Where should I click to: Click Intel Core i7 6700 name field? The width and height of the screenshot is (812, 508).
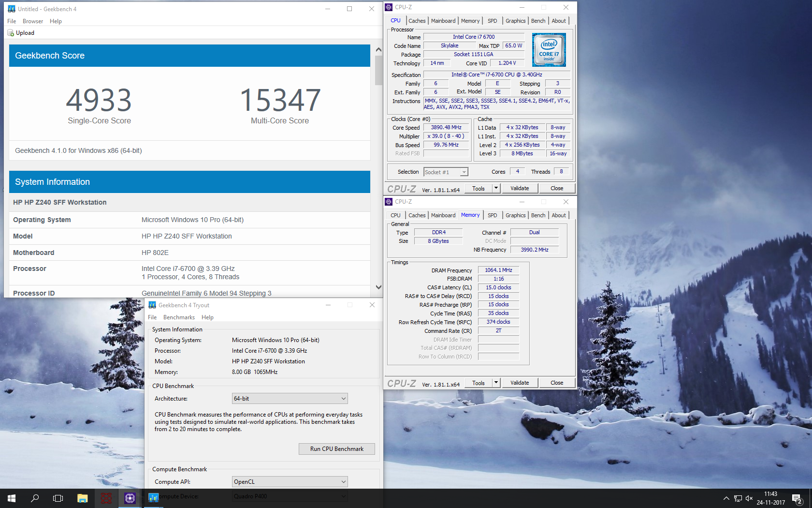pyautogui.click(x=474, y=37)
